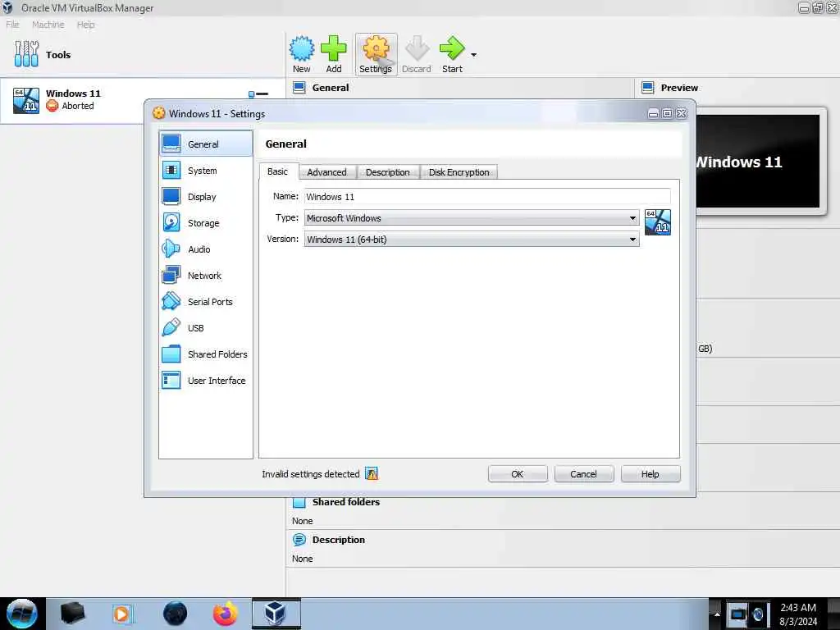Open the Audio settings category

coord(206,249)
